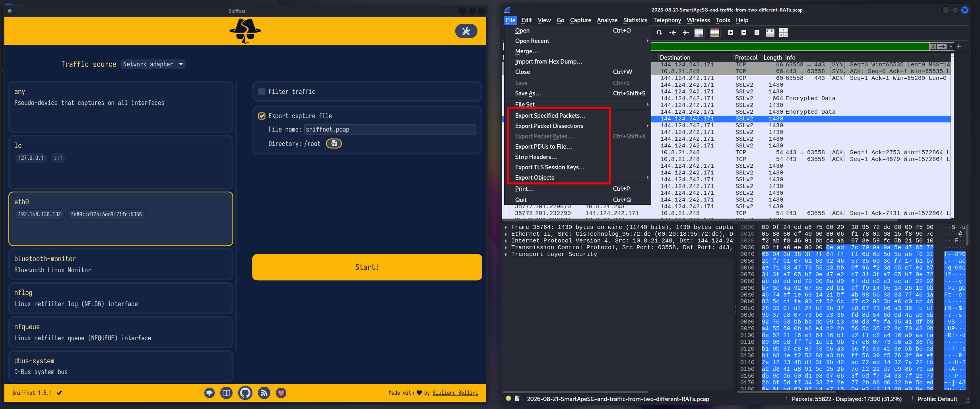
Task: Choose Save As in File menu
Action: click(x=577, y=93)
